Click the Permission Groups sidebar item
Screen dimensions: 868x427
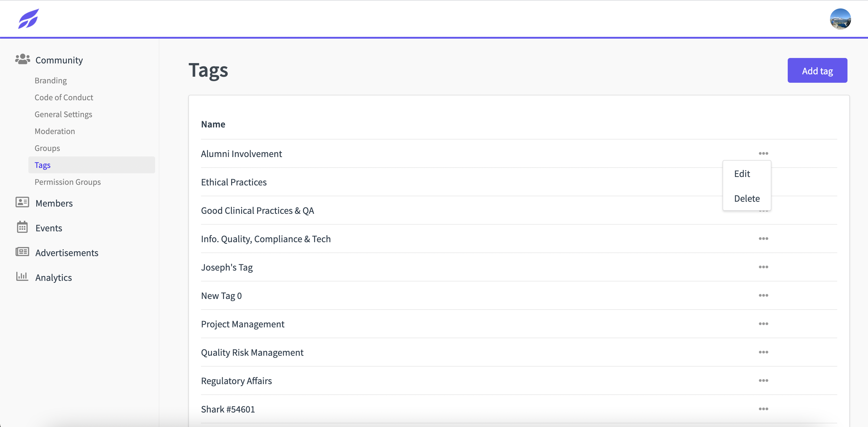tap(68, 181)
